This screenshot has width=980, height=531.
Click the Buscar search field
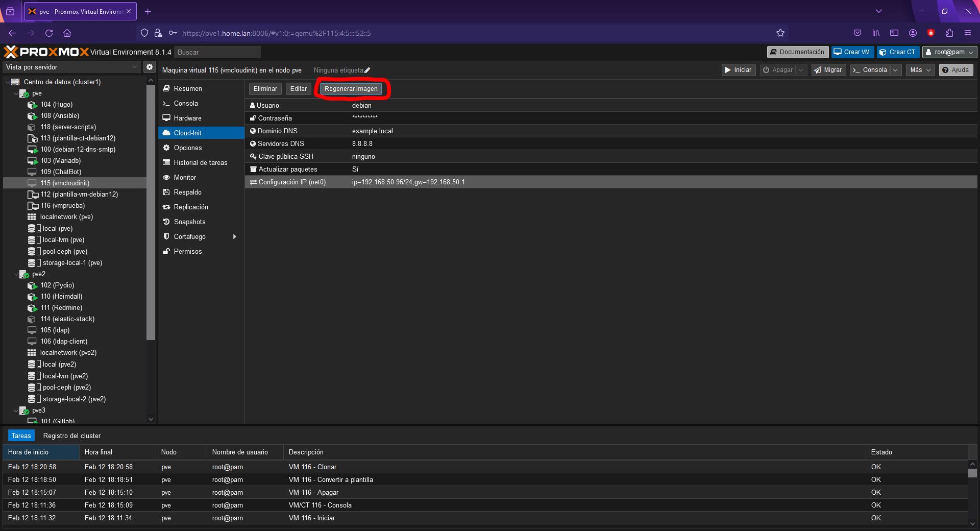(217, 52)
